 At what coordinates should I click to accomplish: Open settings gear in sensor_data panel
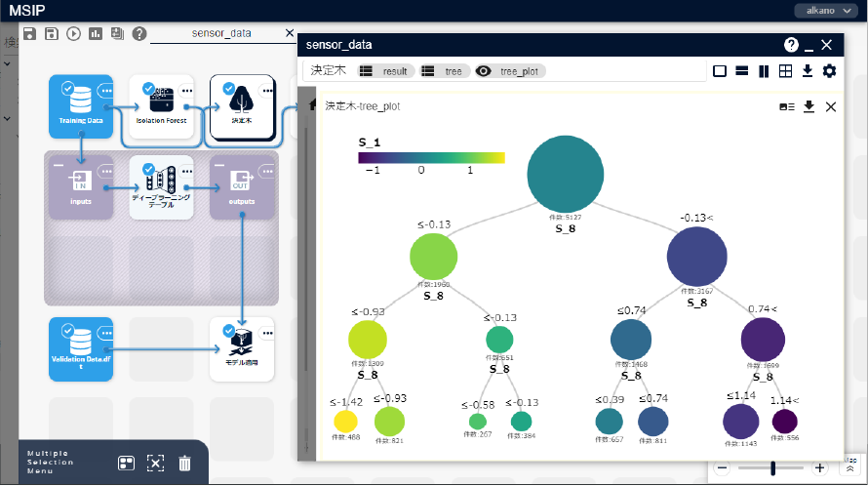(x=829, y=70)
